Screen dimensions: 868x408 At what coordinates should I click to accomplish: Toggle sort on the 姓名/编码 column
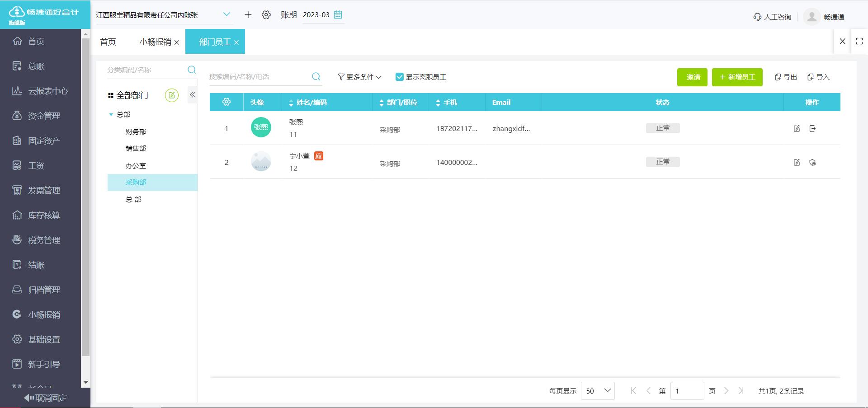[291, 102]
